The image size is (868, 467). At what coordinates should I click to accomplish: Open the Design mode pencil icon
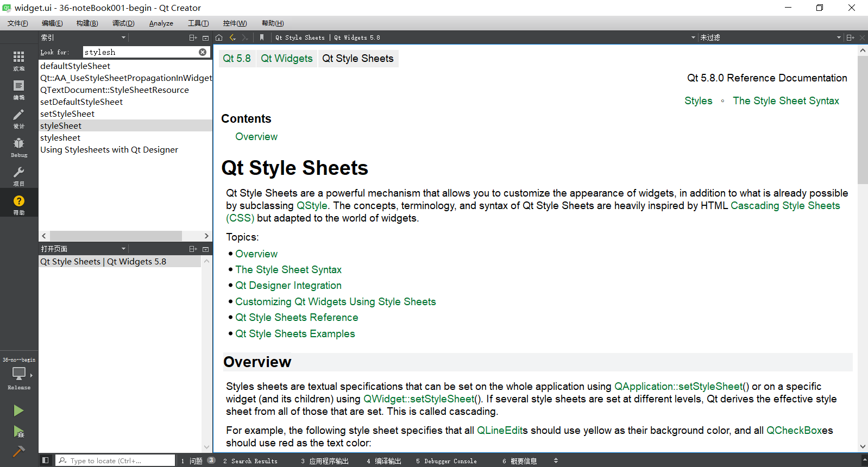(x=19, y=118)
